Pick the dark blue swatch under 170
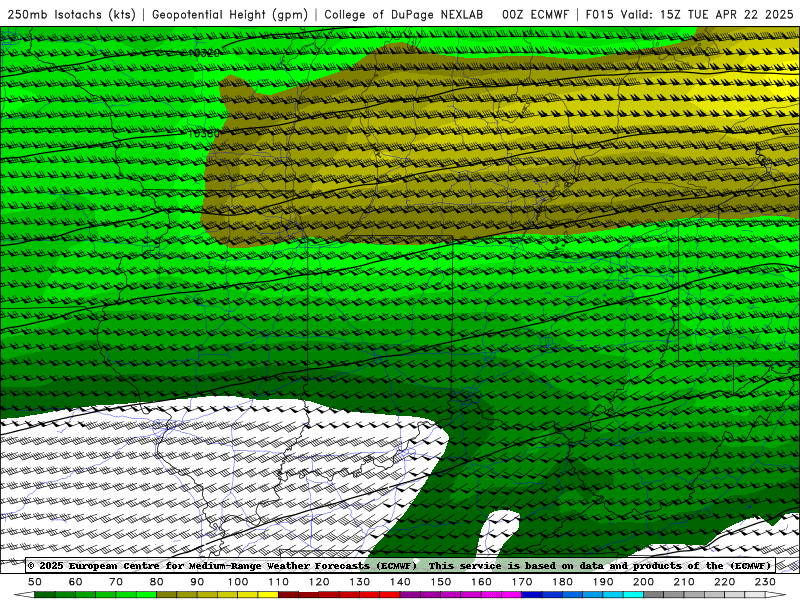This screenshot has height=600, width=800. pyautogui.click(x=532, y=595)
